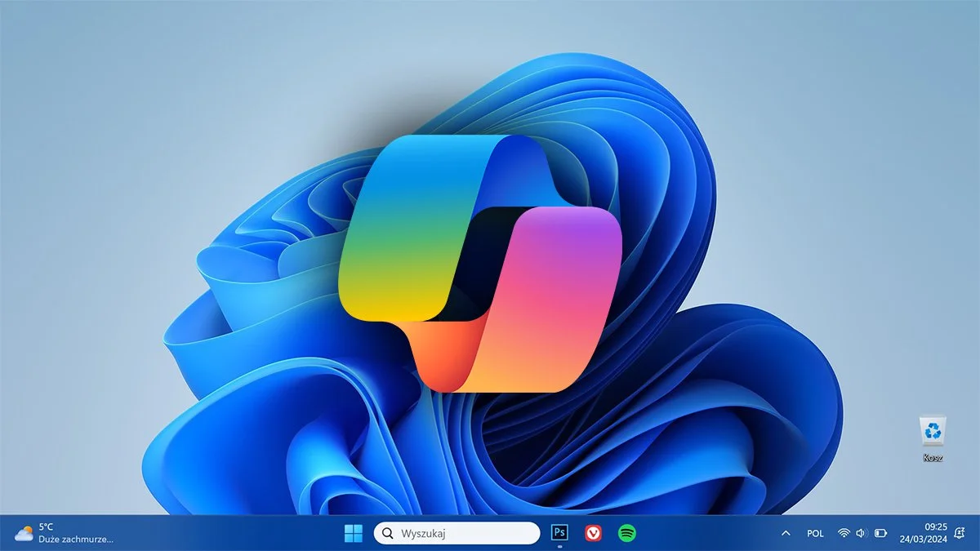
Task: Click the Wi-Fi icon in the system tray
Action: coord(844,533)
